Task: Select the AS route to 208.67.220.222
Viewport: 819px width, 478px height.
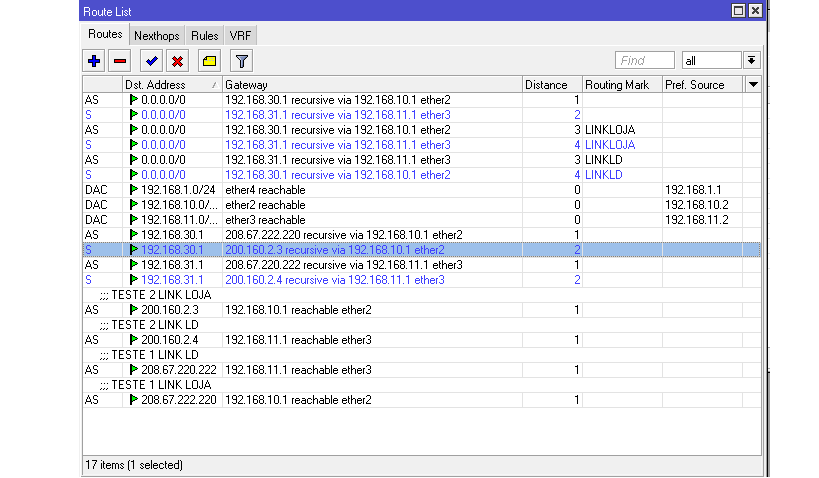Action: click(x=421, y=370)
